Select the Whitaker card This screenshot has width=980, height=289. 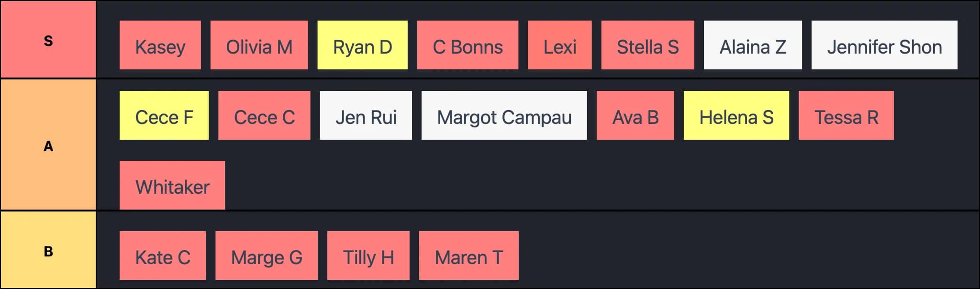coord(172,186)
